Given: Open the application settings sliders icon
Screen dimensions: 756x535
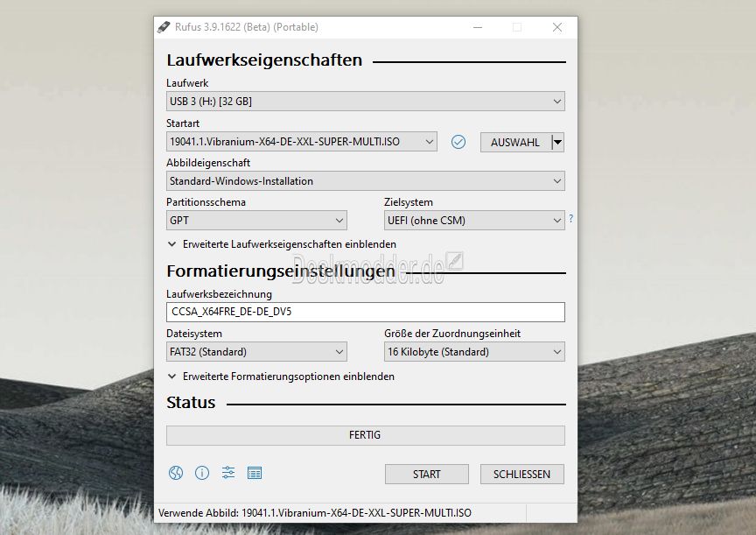Looking at the screenshot, I should 228,473.
